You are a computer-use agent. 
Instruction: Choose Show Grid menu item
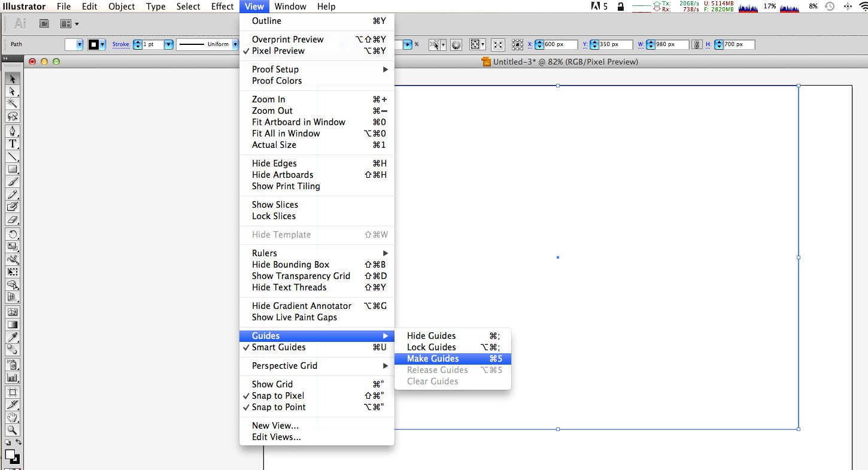tap(317, 384)
